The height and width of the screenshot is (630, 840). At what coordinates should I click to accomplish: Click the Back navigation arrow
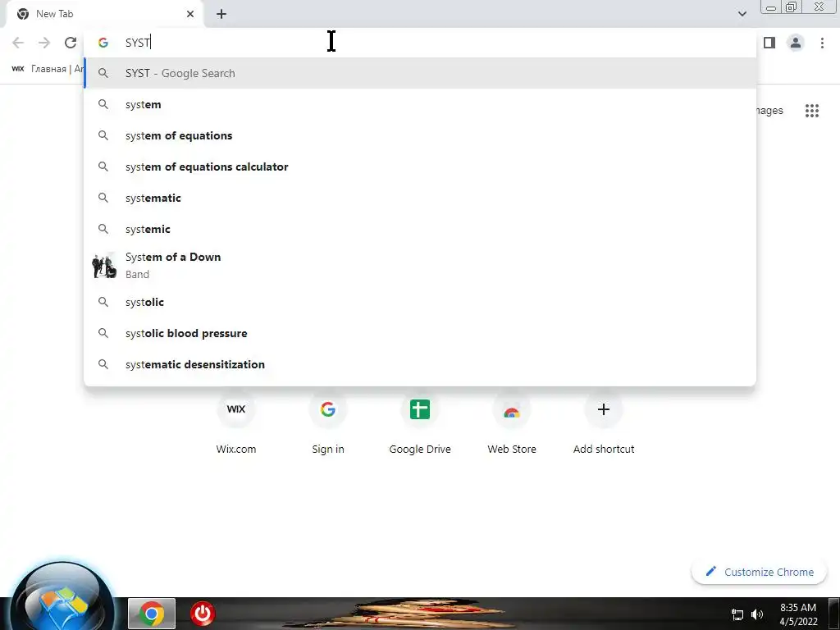tap(18, 43)
